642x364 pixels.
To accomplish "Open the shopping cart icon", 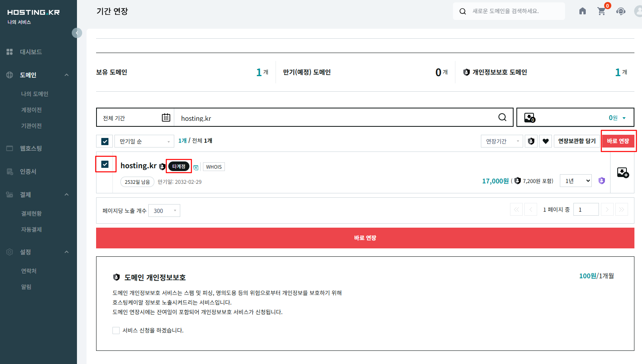I will point(601,11).
